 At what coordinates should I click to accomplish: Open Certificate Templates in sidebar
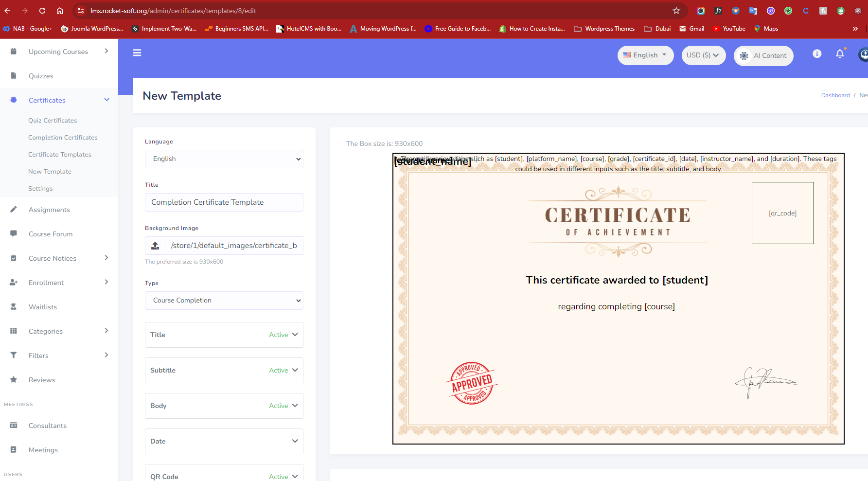click(60, 154)
